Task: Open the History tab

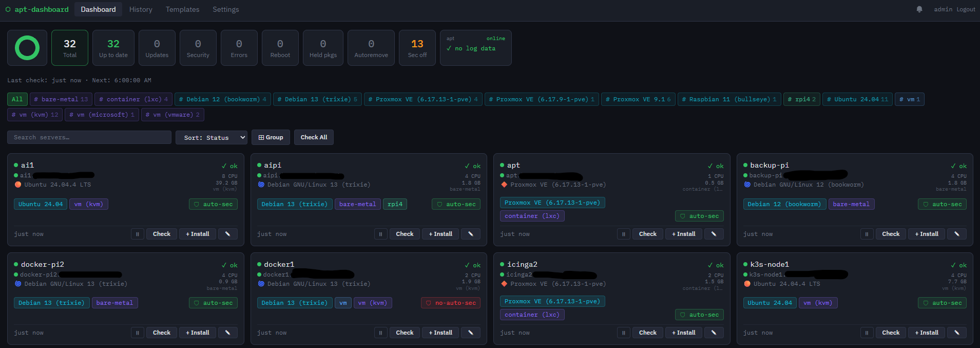Action: pyautogui.click(x=141, y=9)
